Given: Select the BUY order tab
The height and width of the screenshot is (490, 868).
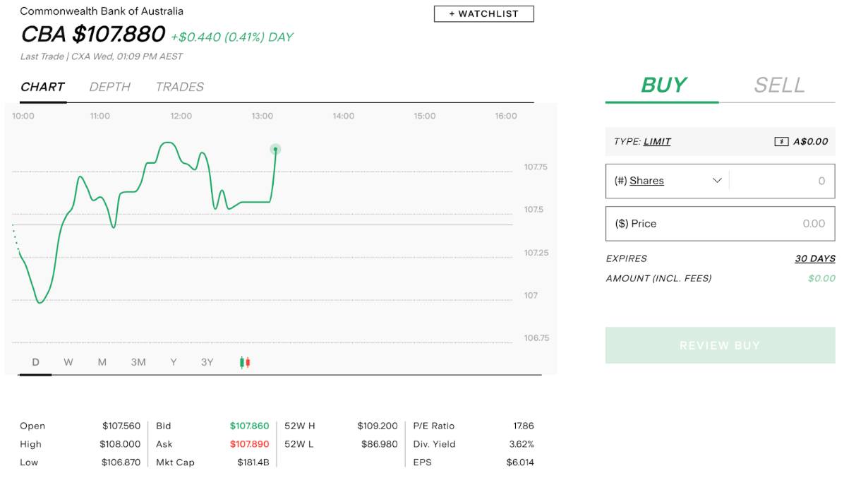Looking at the screenshot, I should (x=663, y=85).
